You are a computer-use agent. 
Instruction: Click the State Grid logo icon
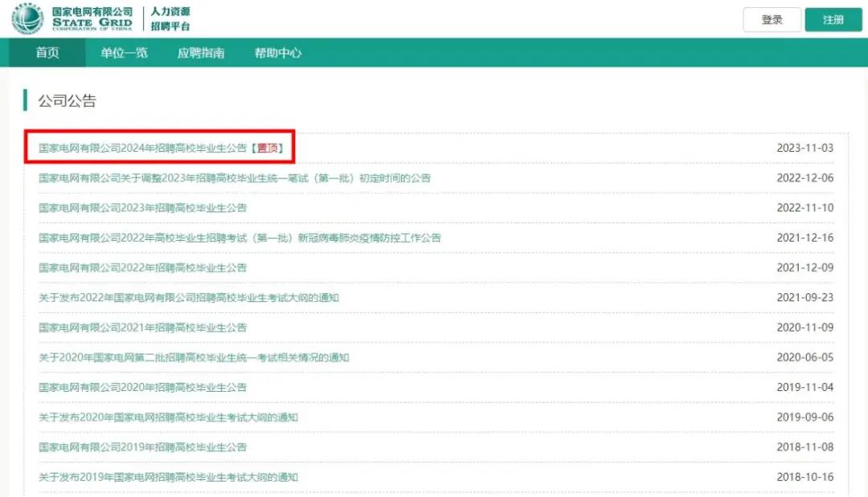coord(27,19)
